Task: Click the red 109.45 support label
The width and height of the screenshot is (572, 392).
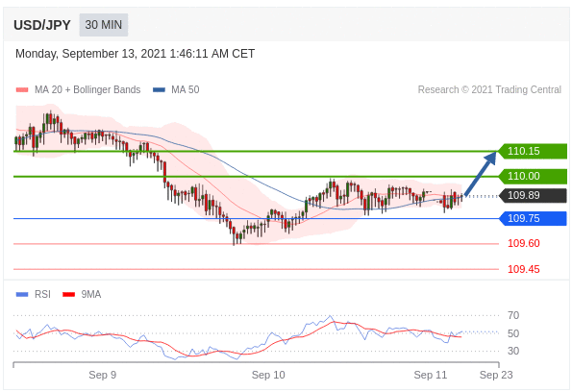Action: click(524, 269)
